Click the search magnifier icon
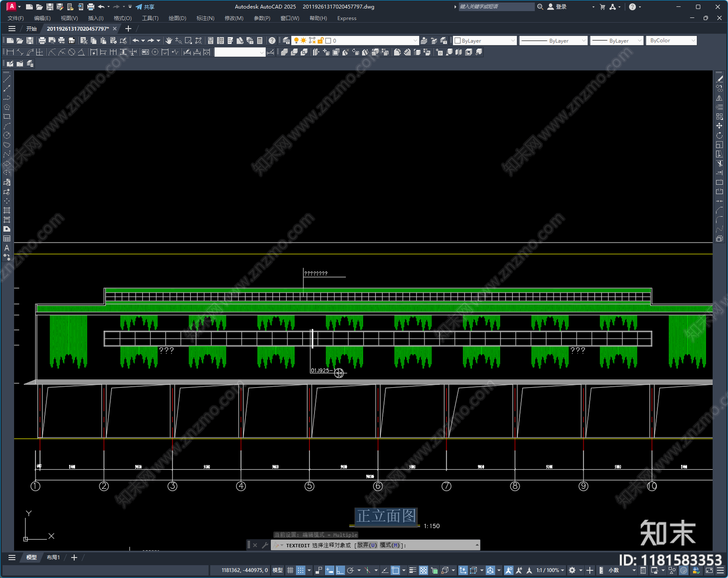 click(540, 7)
